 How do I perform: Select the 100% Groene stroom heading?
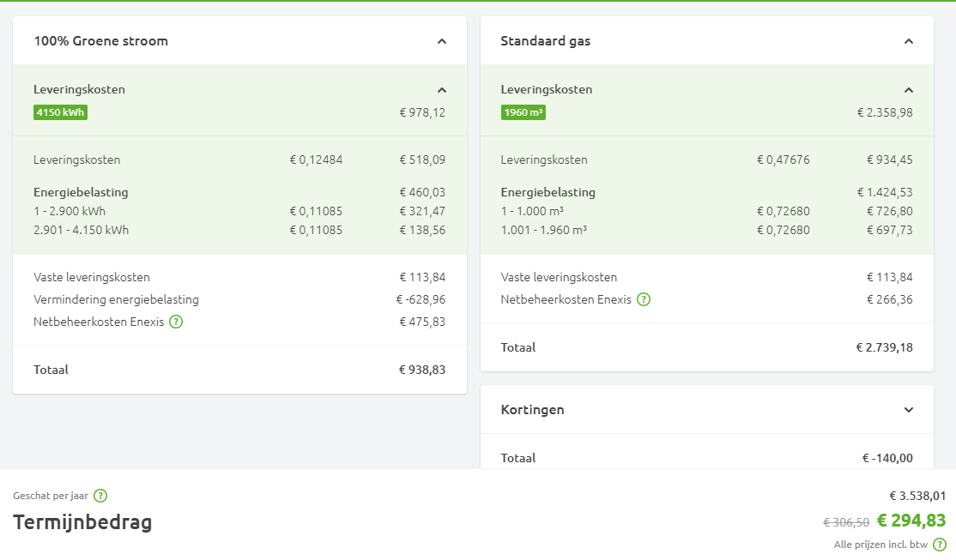pyautogui.click(x=100, y=41)
